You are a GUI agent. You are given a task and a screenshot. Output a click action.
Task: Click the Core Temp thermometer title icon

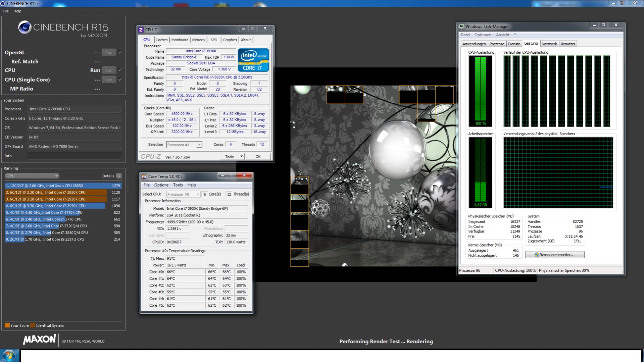point(144,176)
